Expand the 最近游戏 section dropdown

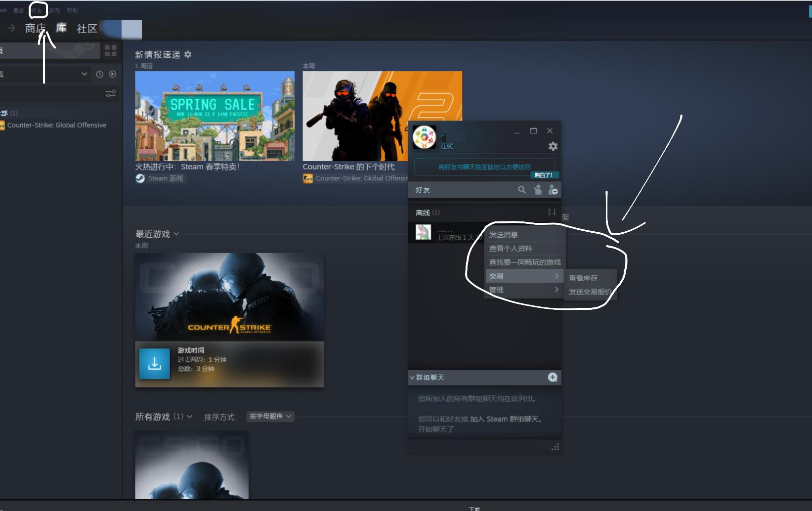click(x=176, y=234)
